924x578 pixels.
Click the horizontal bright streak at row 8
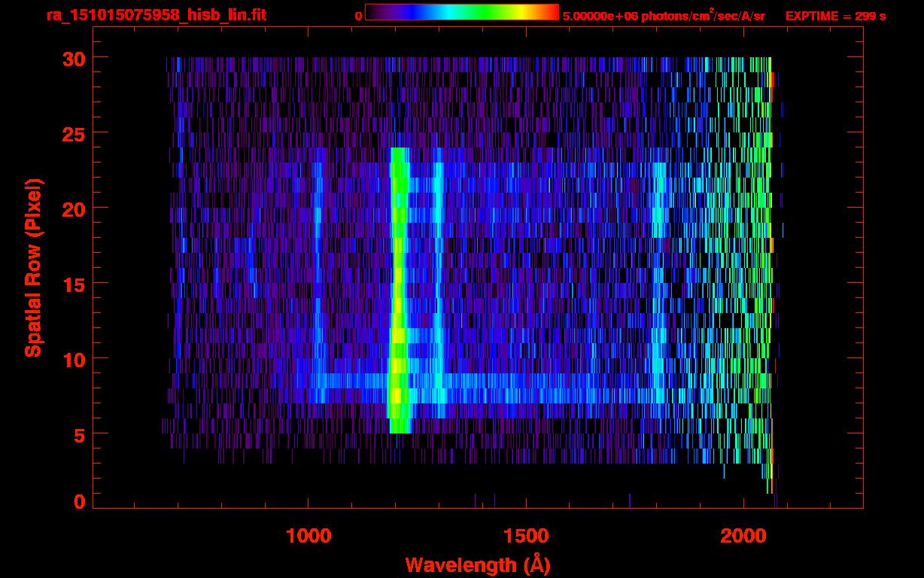pos(542,381)
